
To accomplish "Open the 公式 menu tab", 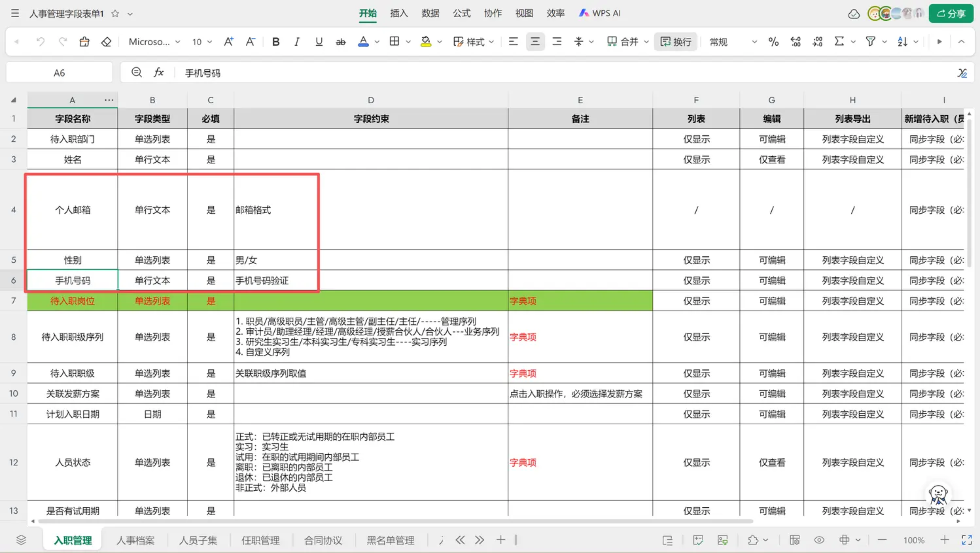I will click(x=461, y=13).
